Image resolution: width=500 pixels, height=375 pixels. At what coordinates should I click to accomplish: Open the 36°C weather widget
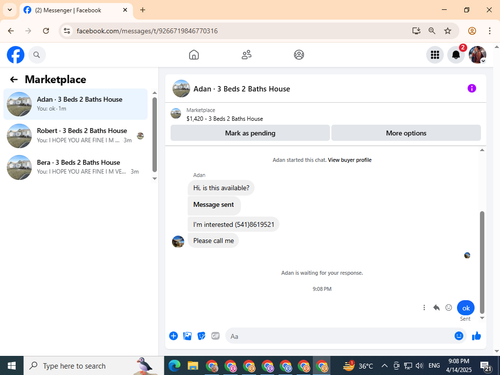(358, 366)
